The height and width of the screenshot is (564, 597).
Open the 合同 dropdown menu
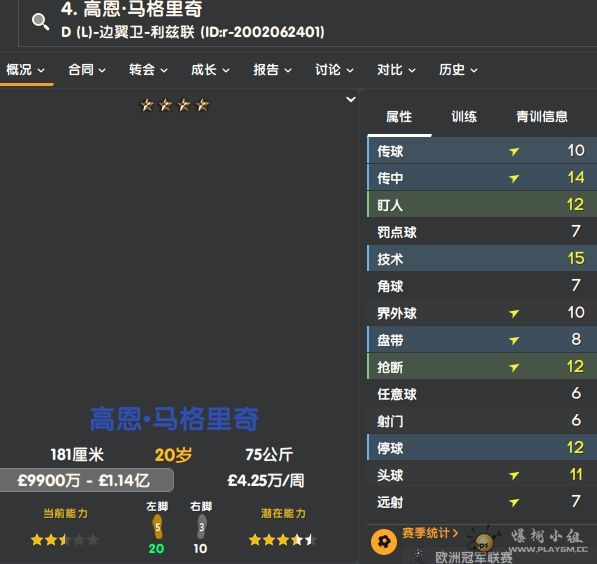point(87,70)
